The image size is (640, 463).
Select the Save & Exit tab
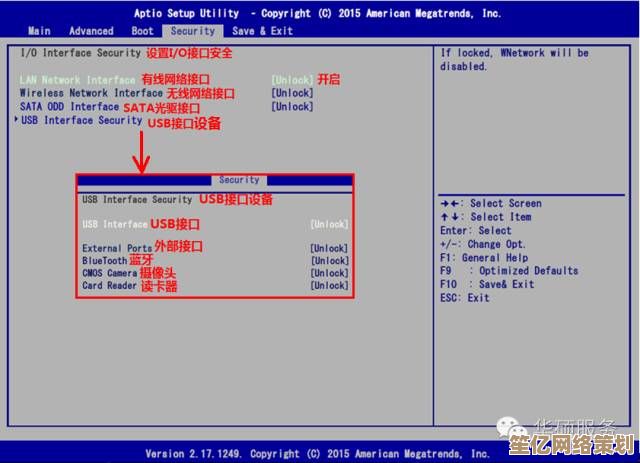click(x=260, y=31)
